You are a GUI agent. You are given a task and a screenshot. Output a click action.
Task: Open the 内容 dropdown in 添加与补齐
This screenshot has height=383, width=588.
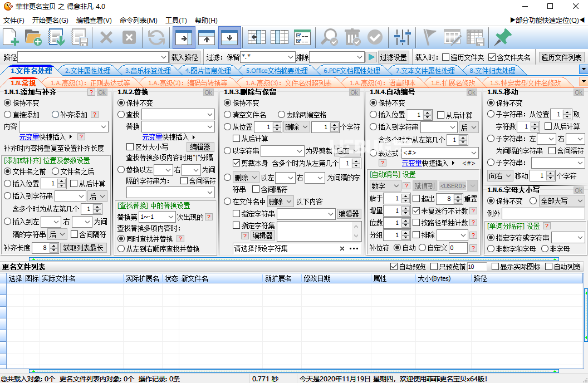[x=104, y=127]
